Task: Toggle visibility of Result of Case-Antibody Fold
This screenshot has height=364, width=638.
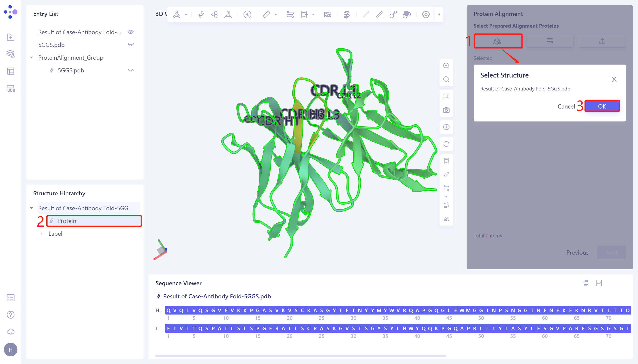Action: [131, 32]
